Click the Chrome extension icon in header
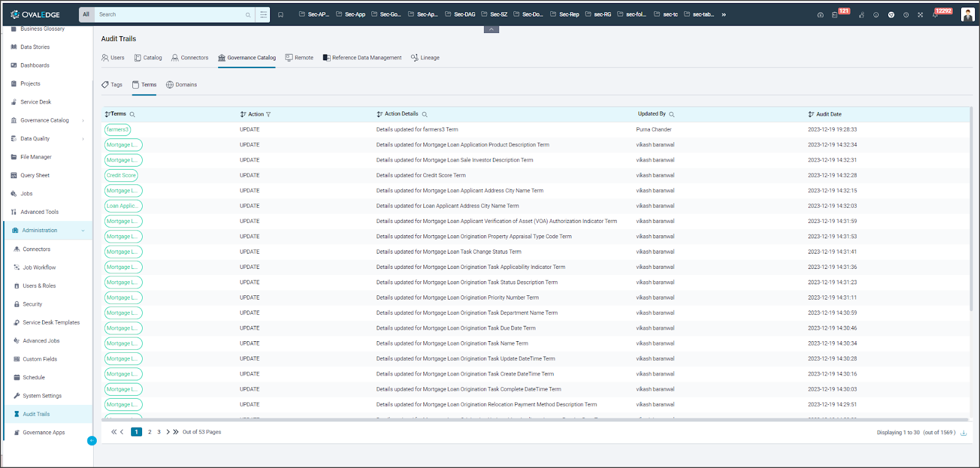Screen dimensions: 980x468 [x=891, y=15]
